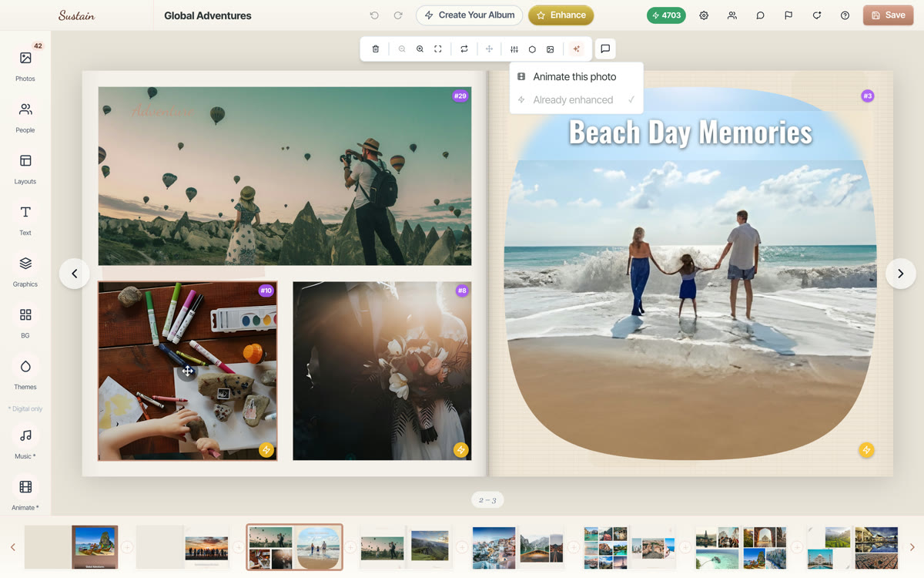Go to the previous spread with left arrow
924x578 pixels.
click(75, 274)
